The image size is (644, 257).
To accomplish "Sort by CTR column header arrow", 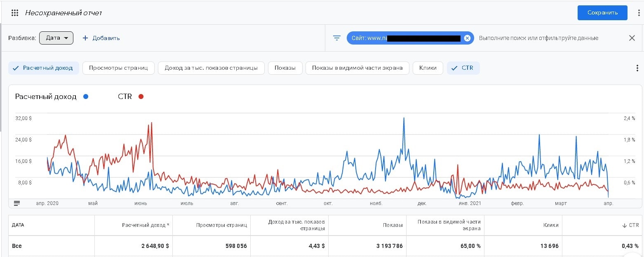I will pyautogui.click(x=625, y=225).
